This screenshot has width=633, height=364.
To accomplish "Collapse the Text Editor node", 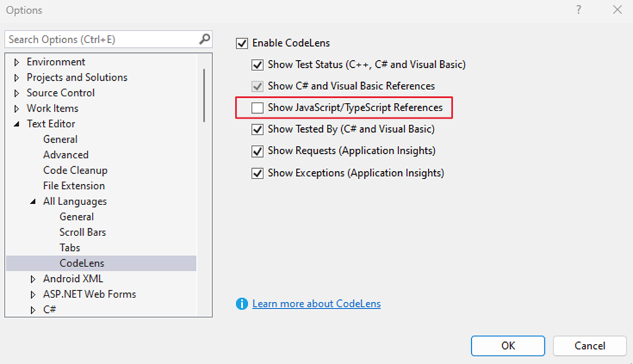I will [x=17, y=124].
